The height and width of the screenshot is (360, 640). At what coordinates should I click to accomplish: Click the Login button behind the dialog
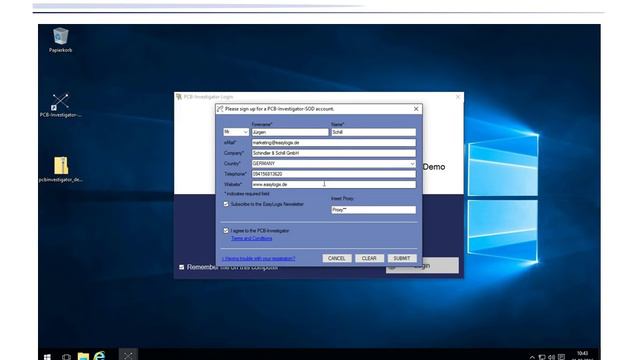pyautogui.click(x=422, y=266)
